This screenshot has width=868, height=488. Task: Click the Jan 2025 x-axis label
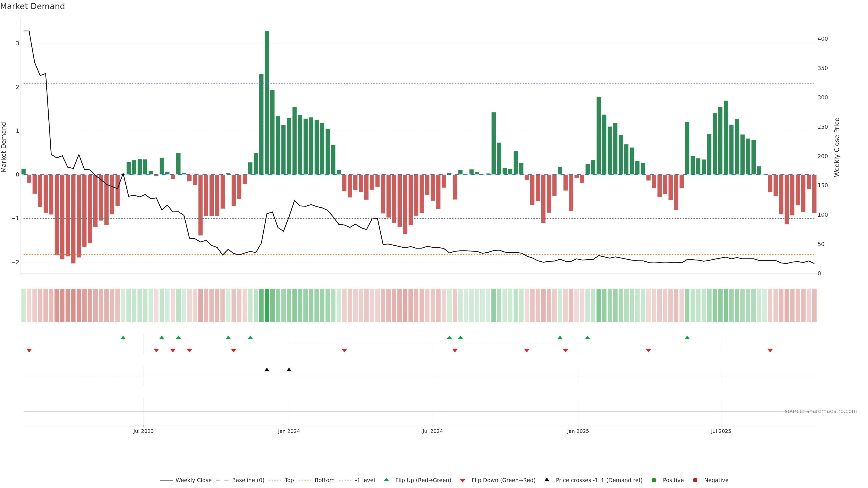tap(578, 431)
